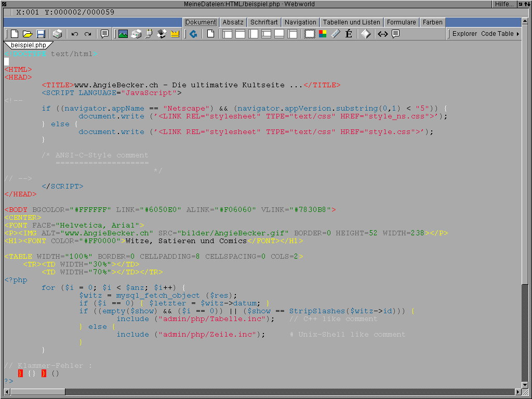Choose the left-column-only frame layout icon
The width and height of the screenshot is (532, 399).
click(x=253, y=34)
